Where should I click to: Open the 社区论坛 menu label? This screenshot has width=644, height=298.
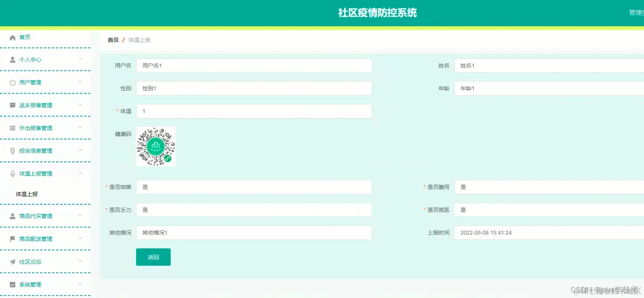point(31,262)
